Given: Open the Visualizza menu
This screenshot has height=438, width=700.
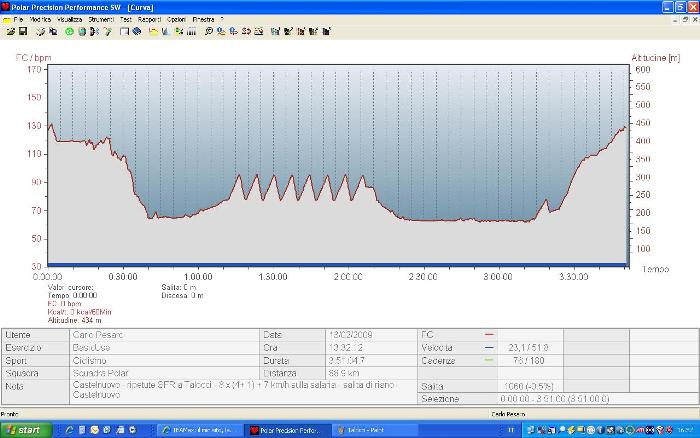Looking at the screenshot, I should tap(70, 19).
